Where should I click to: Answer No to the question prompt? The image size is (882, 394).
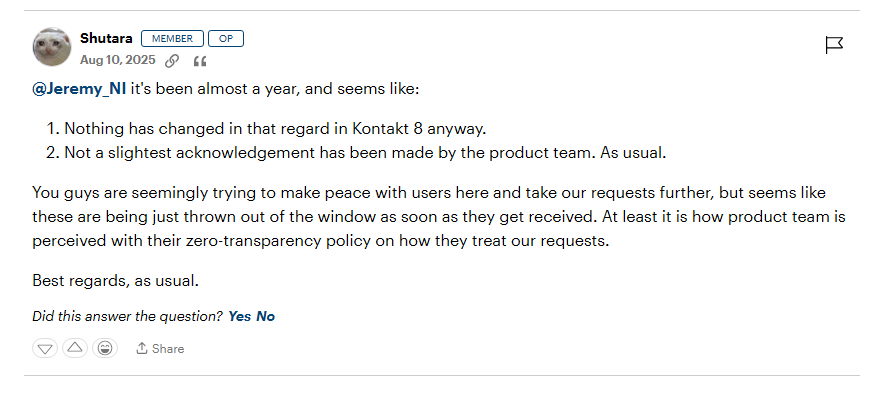(x=266, y=316)
